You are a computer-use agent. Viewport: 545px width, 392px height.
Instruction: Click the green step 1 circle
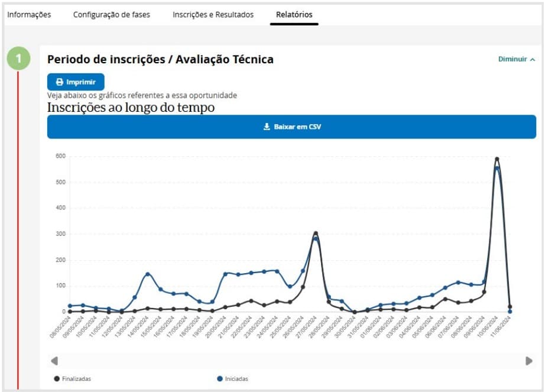(x=18, y=59)
